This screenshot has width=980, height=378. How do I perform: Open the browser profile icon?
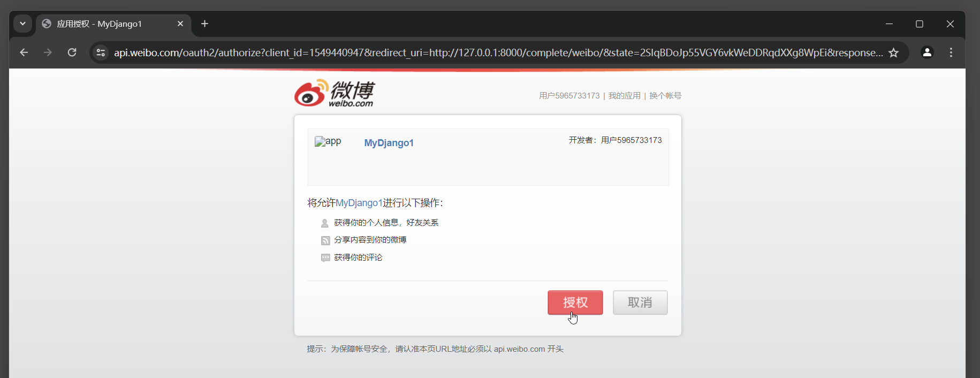927,52
